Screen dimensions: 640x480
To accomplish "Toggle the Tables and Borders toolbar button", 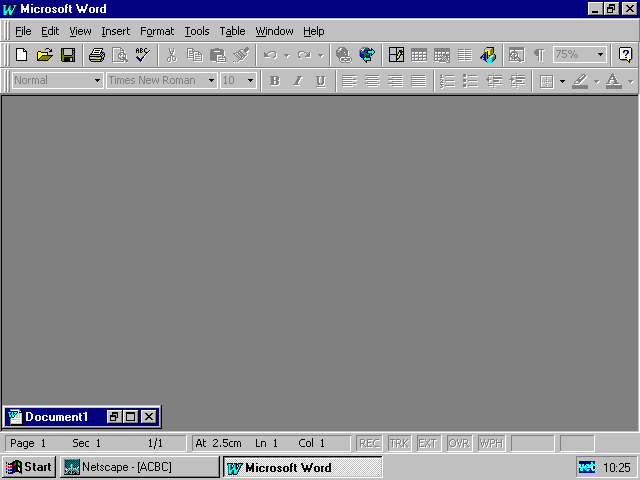I will click(396, 55).
